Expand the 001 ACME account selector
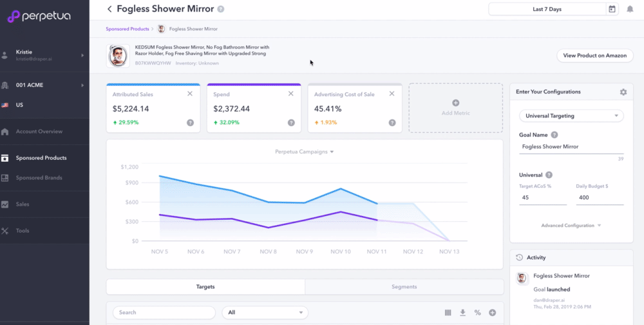 [x=82, y=85]
